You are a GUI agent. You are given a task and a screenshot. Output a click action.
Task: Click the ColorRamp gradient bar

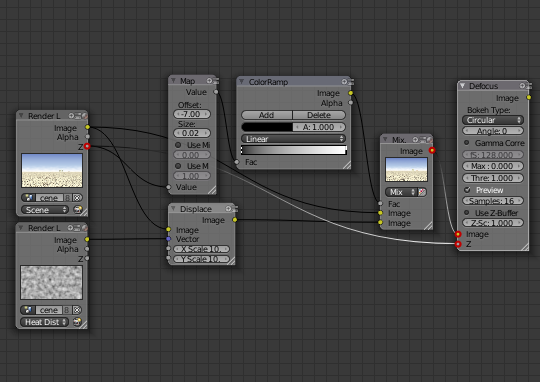point(293,150)
